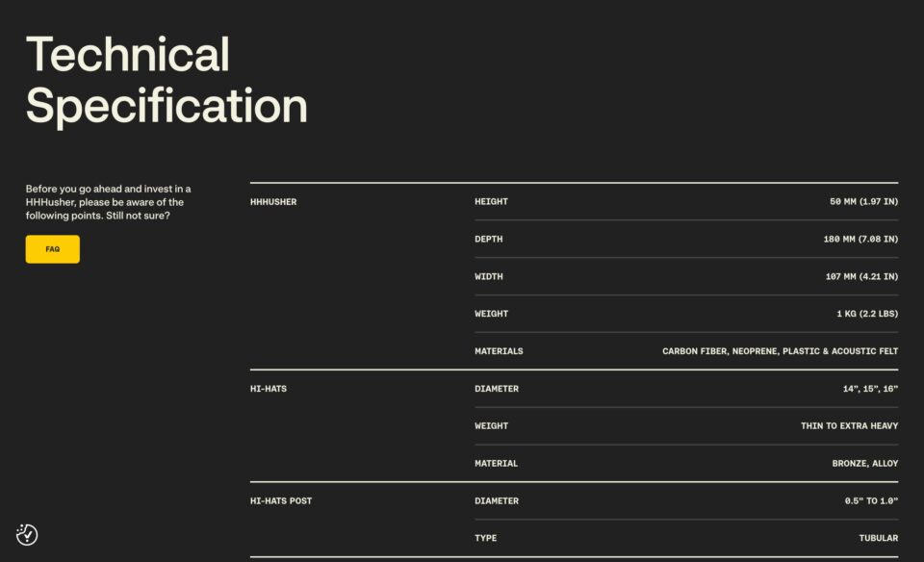This screenshot has height=562, width=924.
Task: Select the value "180 MM (7.08 IN)"
Action: pos(860,240)
